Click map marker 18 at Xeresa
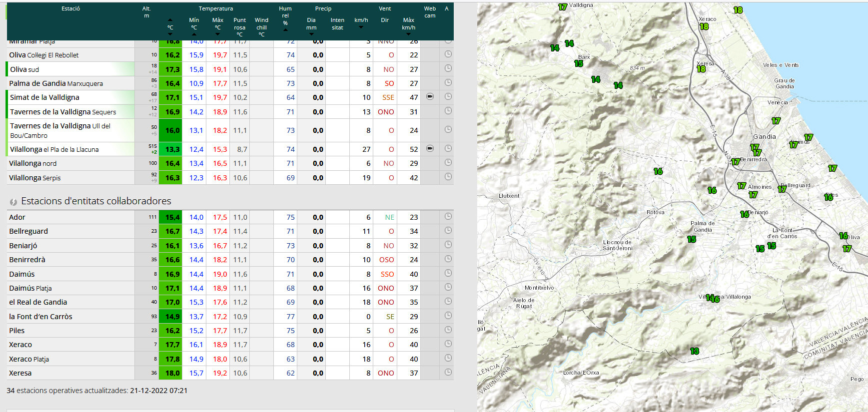This screenshot has width=868, height=412. (702, 69)
